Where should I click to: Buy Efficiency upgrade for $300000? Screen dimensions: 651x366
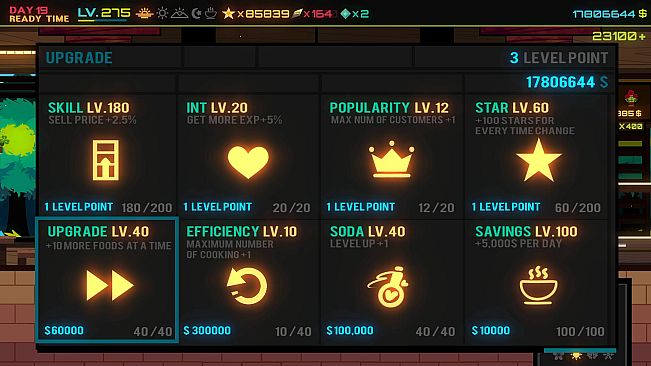pos(207,330)
